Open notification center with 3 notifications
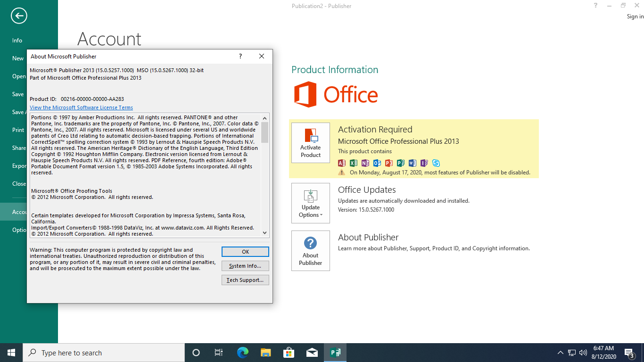644x362 pixels. (x=629, y=353)
